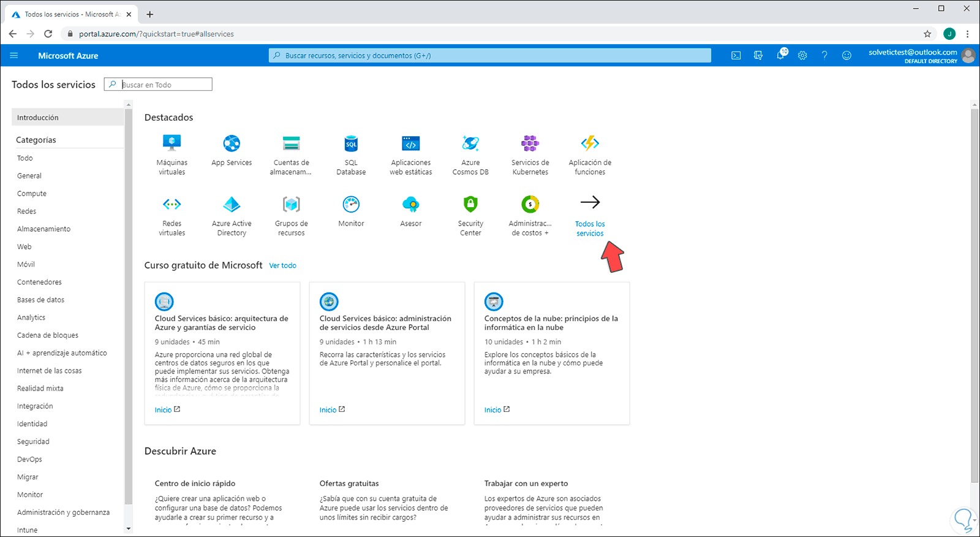
Task: Reload the page in Chrome
Action: click(48, 34)
